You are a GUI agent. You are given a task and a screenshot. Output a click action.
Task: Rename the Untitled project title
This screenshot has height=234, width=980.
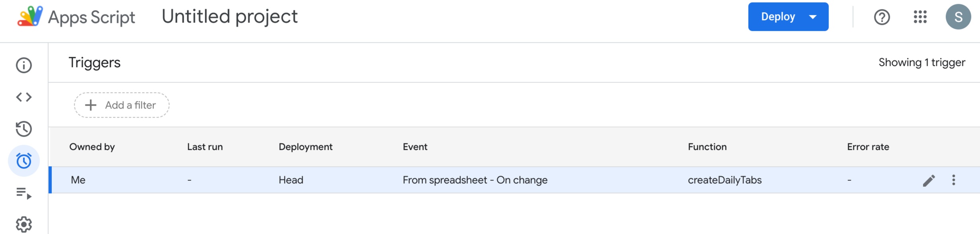click(x=230, y=17)
